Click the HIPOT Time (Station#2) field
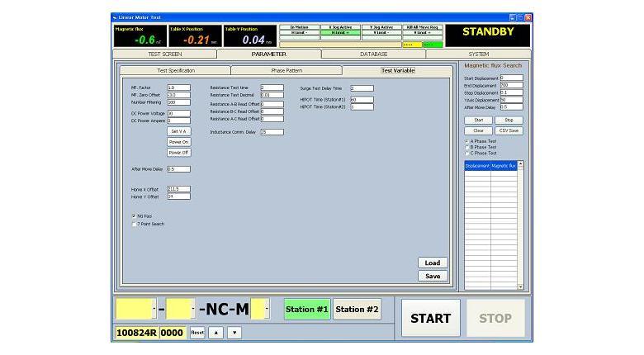This screenshot has width=644, height=355. (x=362, y=106)
